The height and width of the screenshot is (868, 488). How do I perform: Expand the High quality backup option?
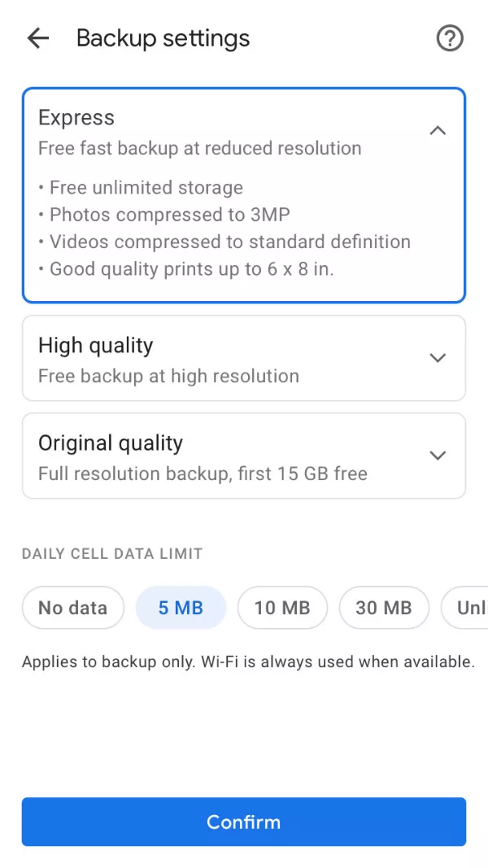pos(244,358)
